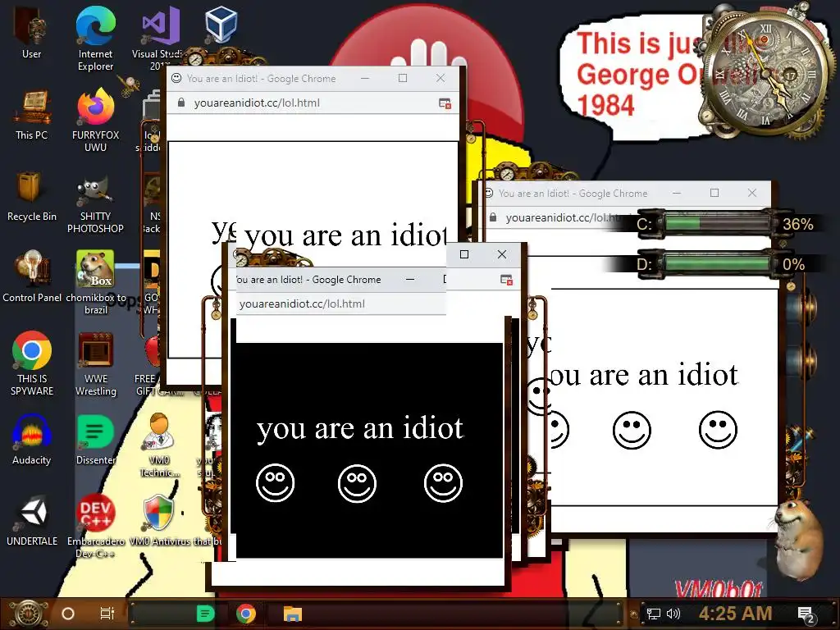This screenshot has height=630, width=840.
Task: Click lock icon in right Chrome window
Action: click(493, 217)
